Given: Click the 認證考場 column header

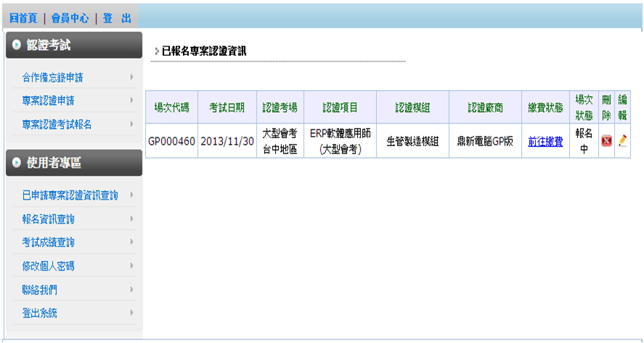Looking at the screenshot, I should (x=280, y=108).
